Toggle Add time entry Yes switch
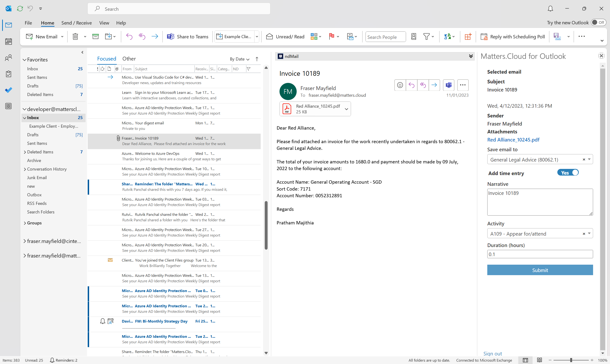Viewport: 610px width, 364px height. coord(568,173)
